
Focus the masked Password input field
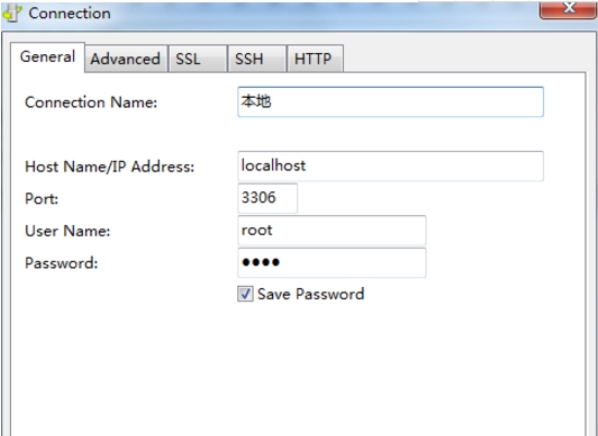[332, 262]
